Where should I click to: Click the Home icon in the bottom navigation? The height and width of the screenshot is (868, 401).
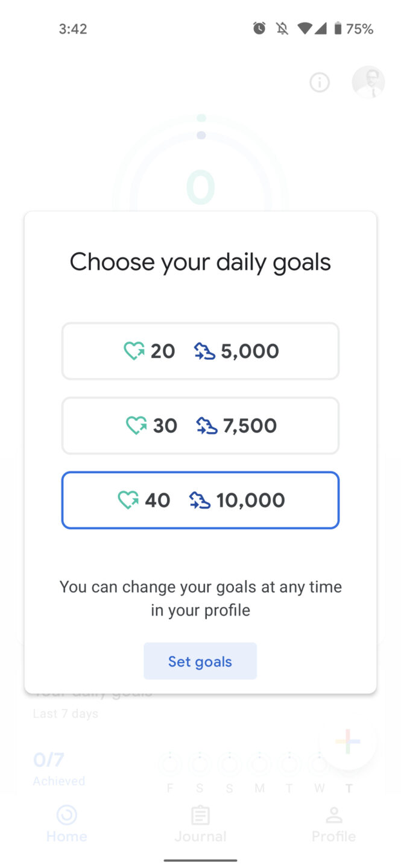coord(66,816)
